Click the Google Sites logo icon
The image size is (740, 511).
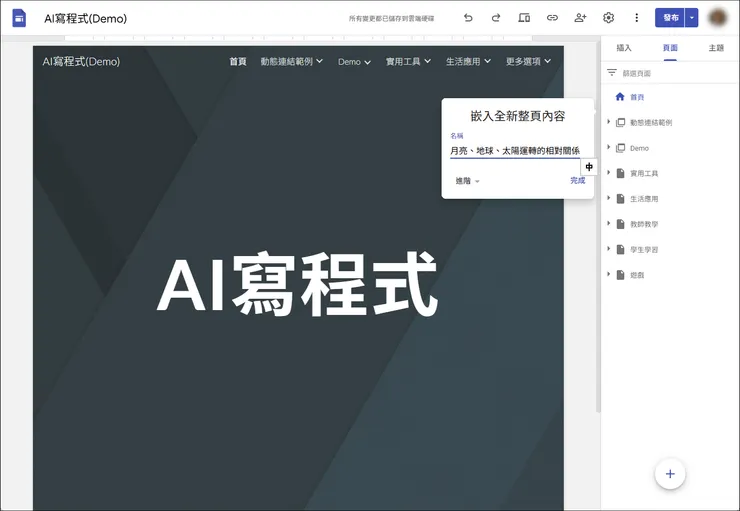click(x=19, y=18)
